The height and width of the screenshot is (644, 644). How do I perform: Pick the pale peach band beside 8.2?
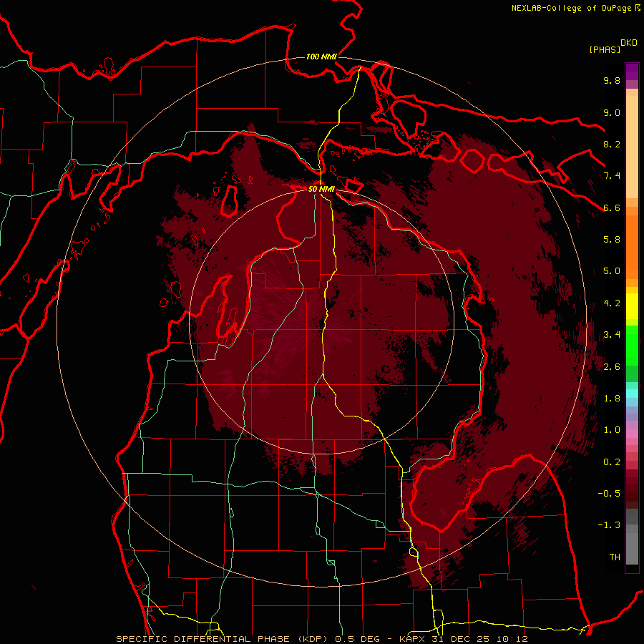pyautogui.click(x=632, y=148)
